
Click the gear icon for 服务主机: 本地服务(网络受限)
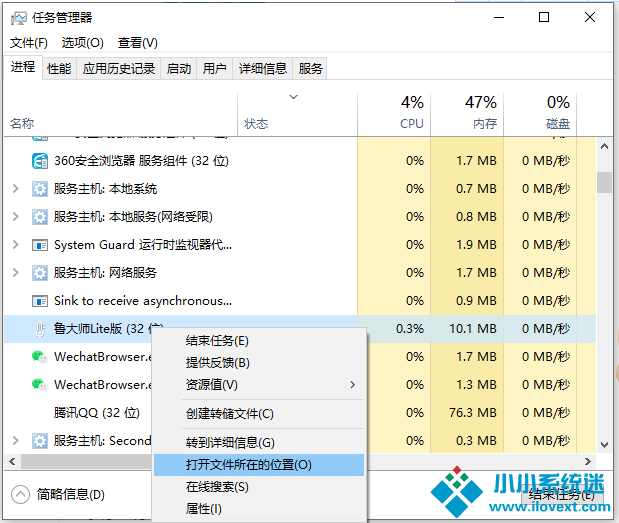[x=40, y=217]
